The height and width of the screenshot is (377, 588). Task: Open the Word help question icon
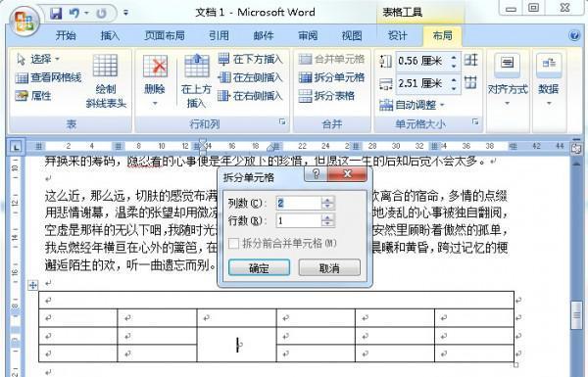point(574,35)
